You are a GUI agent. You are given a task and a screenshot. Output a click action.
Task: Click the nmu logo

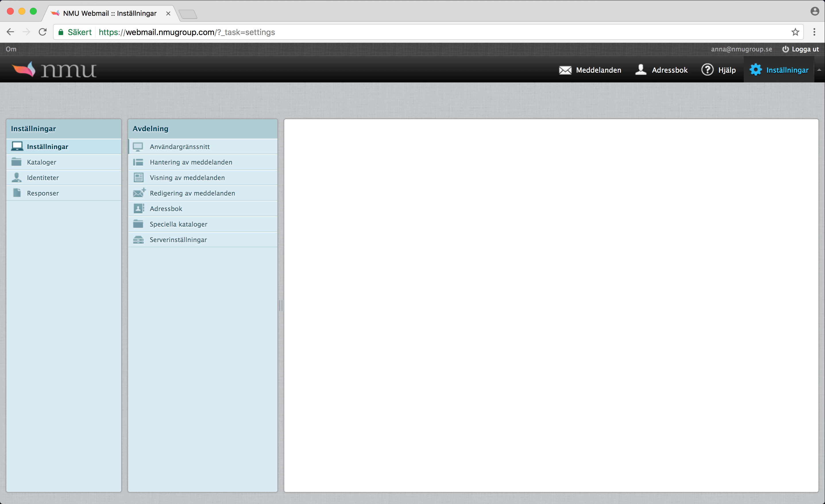point(54,70)
